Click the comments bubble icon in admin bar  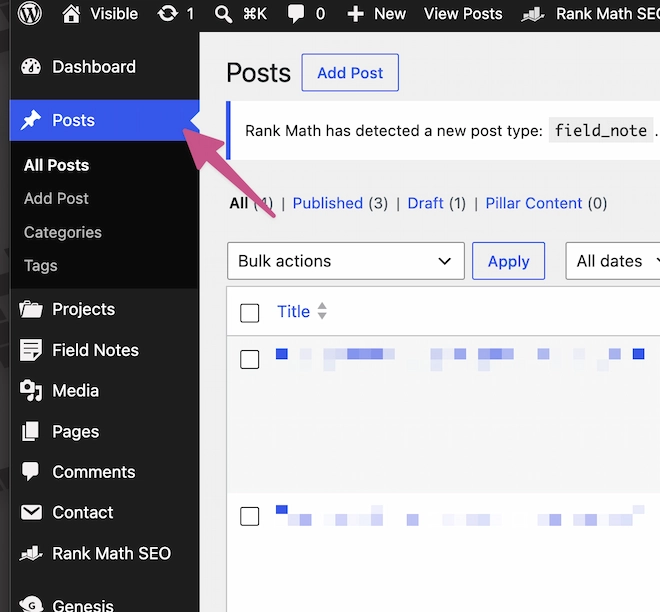point(295,14)
